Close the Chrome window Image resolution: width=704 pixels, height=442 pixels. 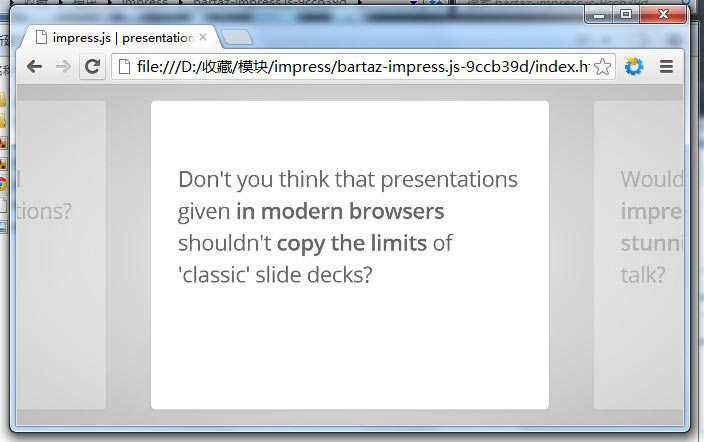(x=661, y=15)
